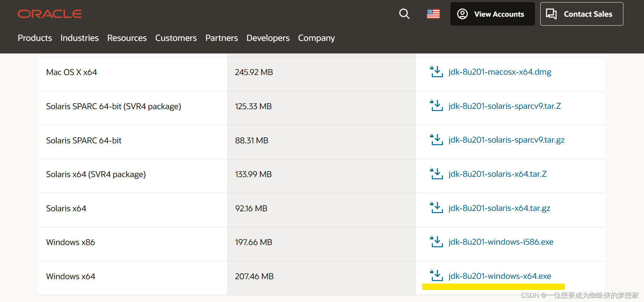
Task: Click the search magnifier icon
Action: pyautogui.click(x=404, y=14)
